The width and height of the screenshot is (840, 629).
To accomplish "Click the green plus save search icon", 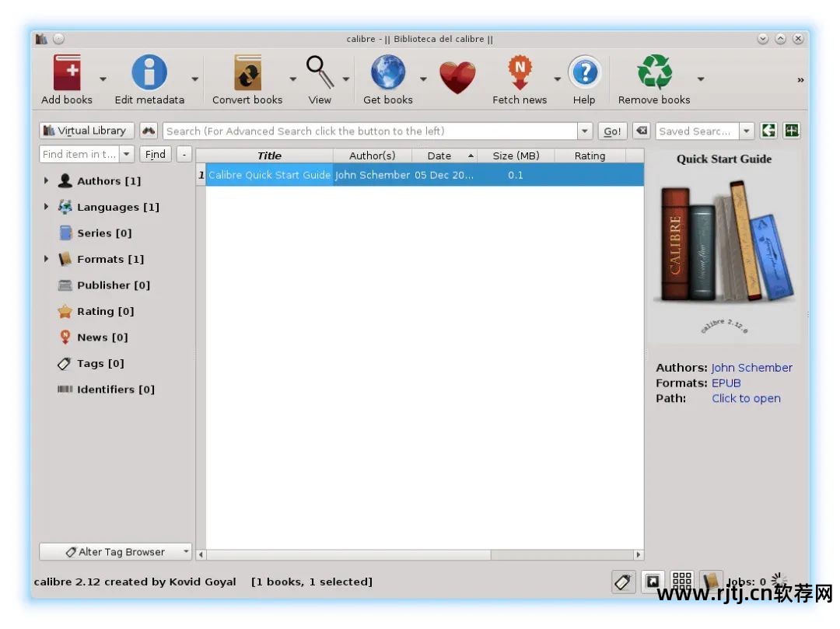I will pyautogui.click(x=792, y=131).
